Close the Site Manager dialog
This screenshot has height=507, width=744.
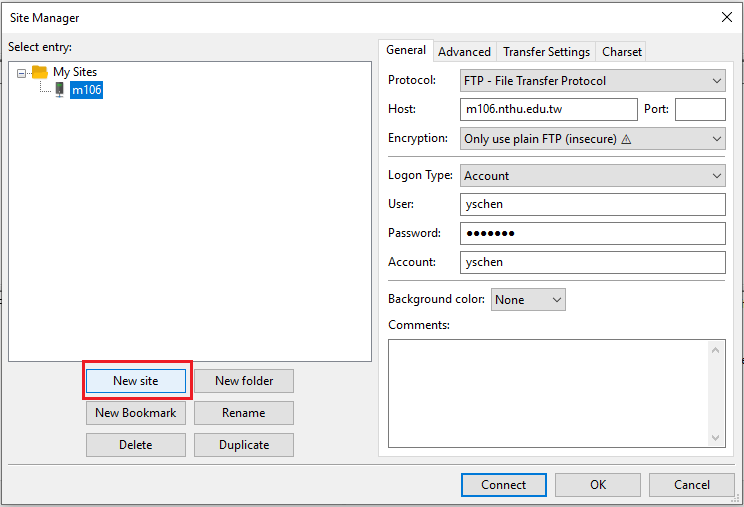(725, 17)
